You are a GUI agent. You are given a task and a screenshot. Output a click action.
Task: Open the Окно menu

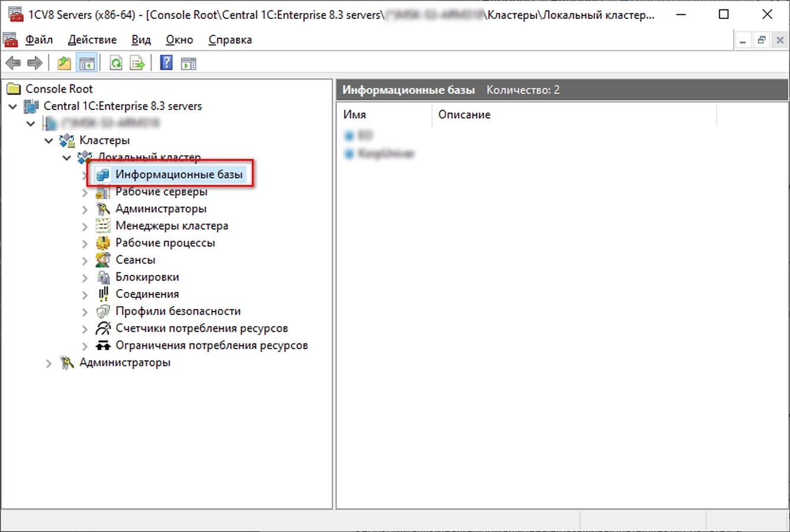click(179, 40)
